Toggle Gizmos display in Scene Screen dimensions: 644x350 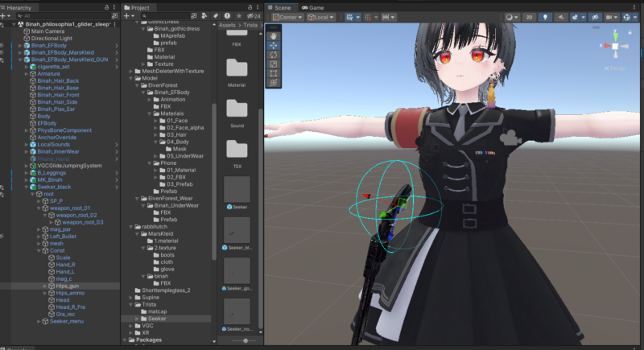click(x=626, y=17)
